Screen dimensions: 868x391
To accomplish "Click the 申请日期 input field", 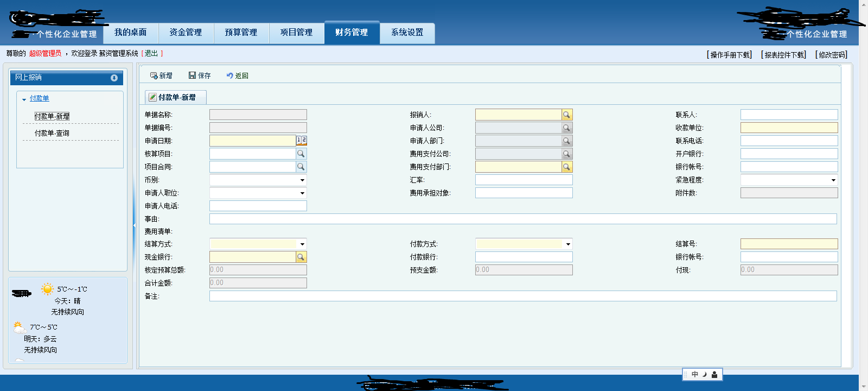I will (253, 141).
